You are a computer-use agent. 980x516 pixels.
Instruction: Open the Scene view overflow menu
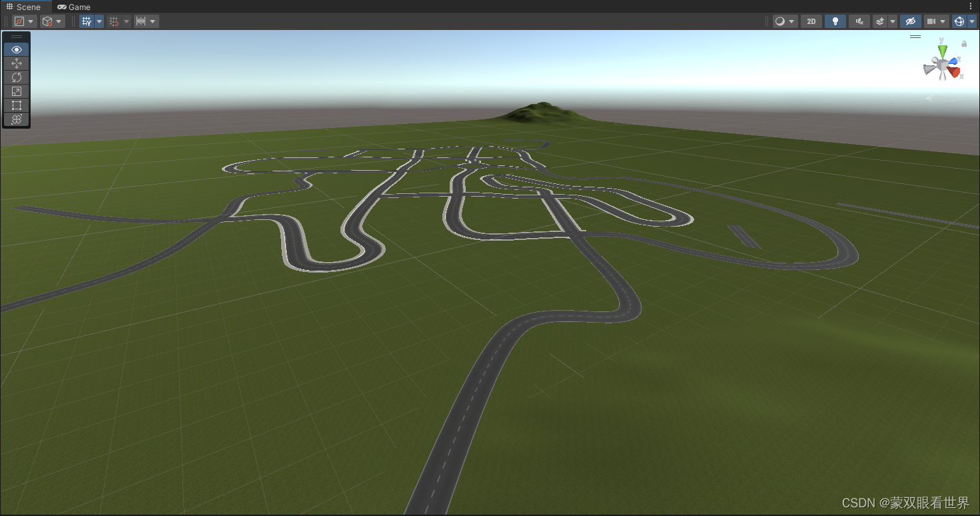coord(971,6)
